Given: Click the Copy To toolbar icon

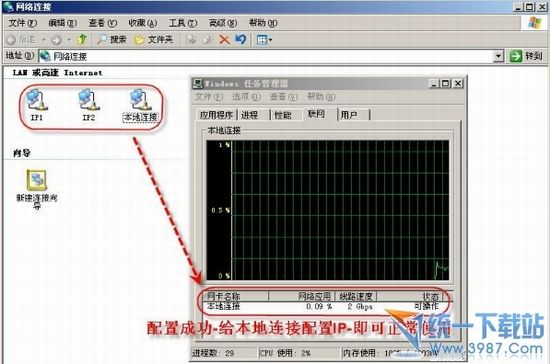Looking at the screenshot, I should coord(208,40).
